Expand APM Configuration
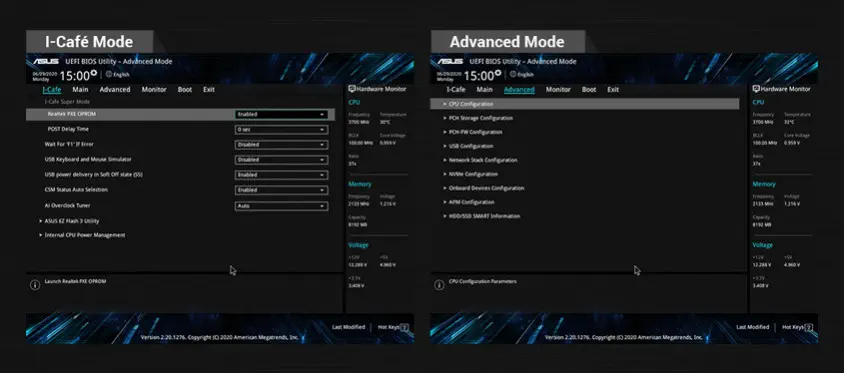Screen dimensions: 844x373 [468, 202]
